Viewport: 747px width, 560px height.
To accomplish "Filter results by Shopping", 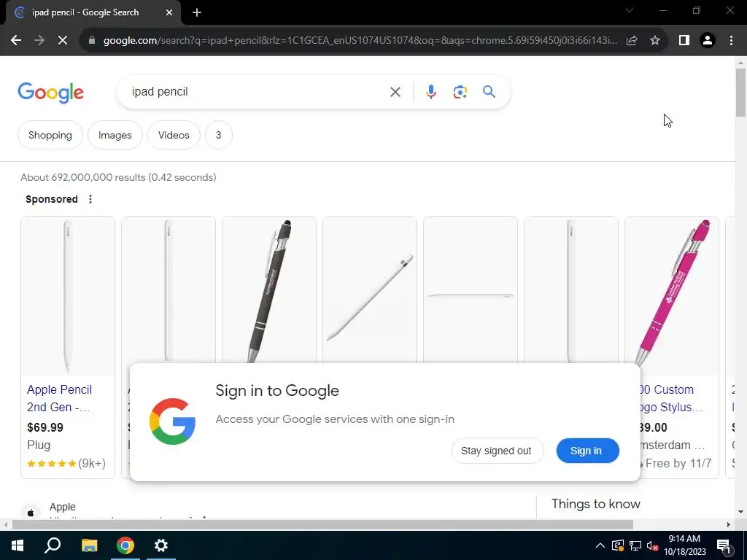I will click(x=50, y=135).
